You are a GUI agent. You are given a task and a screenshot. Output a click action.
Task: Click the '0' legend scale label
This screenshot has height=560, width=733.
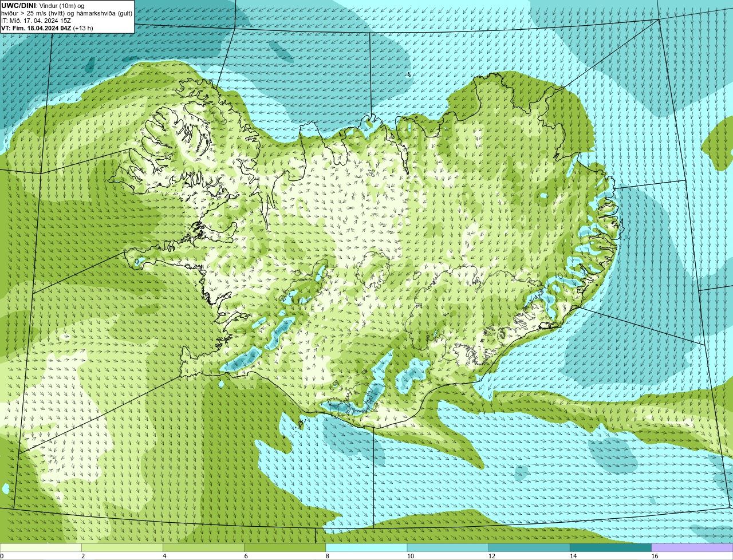pyautogui.click(x=2, y=556)
